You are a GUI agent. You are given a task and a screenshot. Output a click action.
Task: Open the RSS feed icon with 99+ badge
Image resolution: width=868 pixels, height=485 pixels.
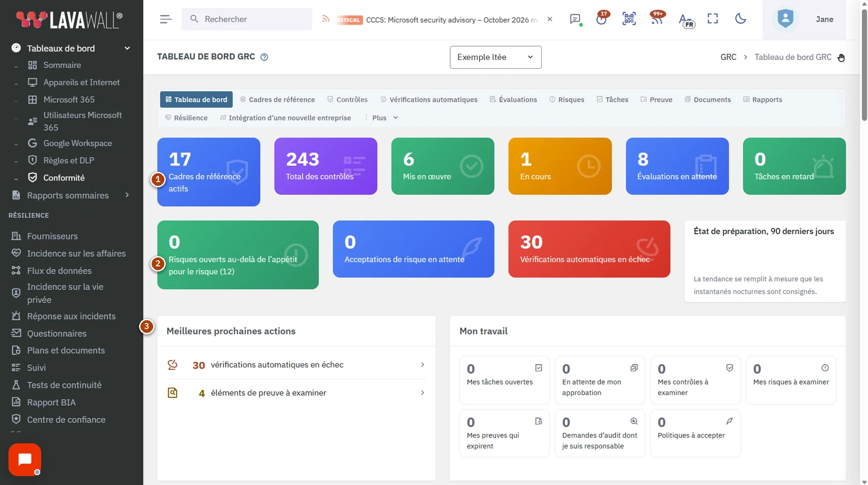coord(657,19)
